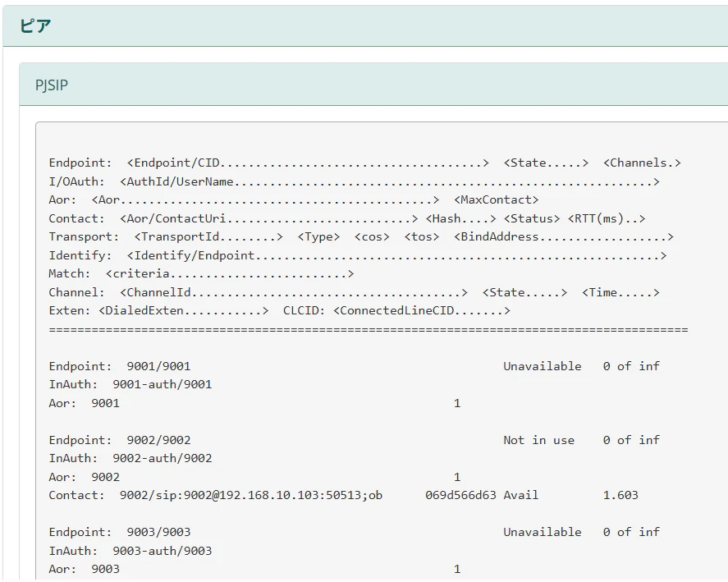Click the InAuth 9003-auth/9003 line
Screen dimensions: 728x582
coord(130,551)
